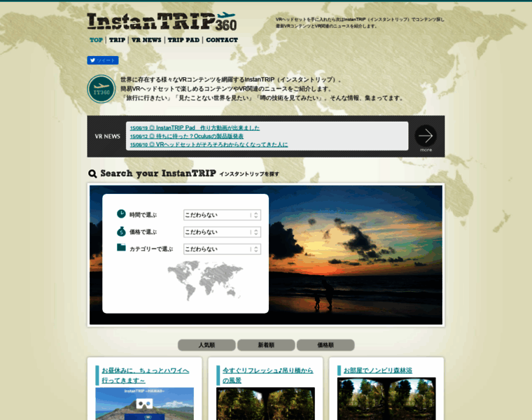This screenshot has height=420, width=532.
Task: Sort by popularity (人気順)
Action: click(x=206, y=345)
